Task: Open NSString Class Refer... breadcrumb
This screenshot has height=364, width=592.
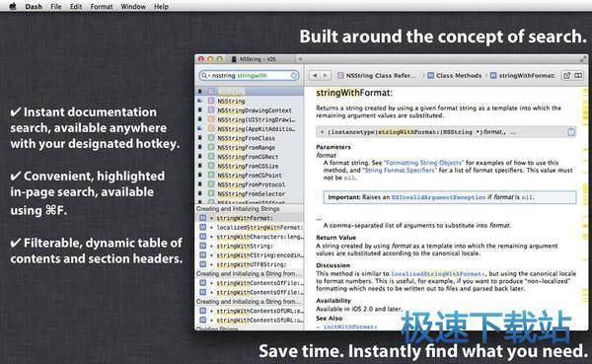Action: click(x=376, y=76)
